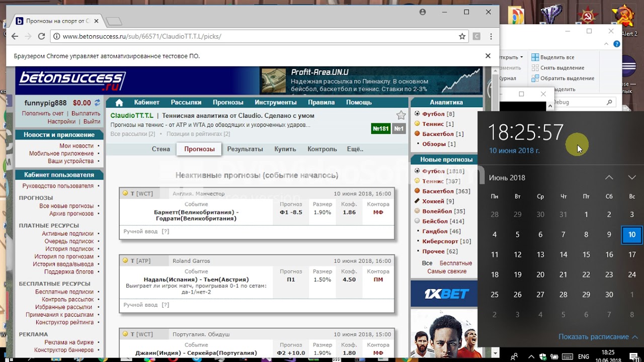Viewport: 644px width, 362px height.
Task: Open the Правила menu
Action: coord(321,102)
